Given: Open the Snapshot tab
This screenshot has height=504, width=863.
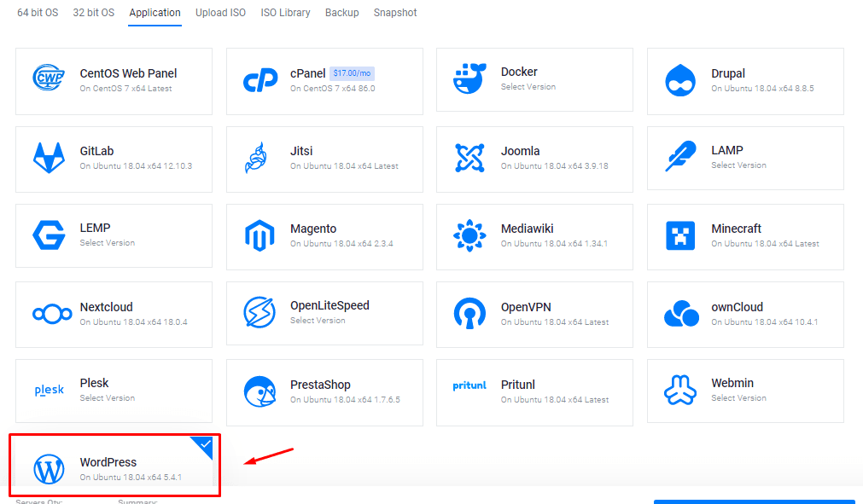Looking at the screenshot, I should [395, 13].
